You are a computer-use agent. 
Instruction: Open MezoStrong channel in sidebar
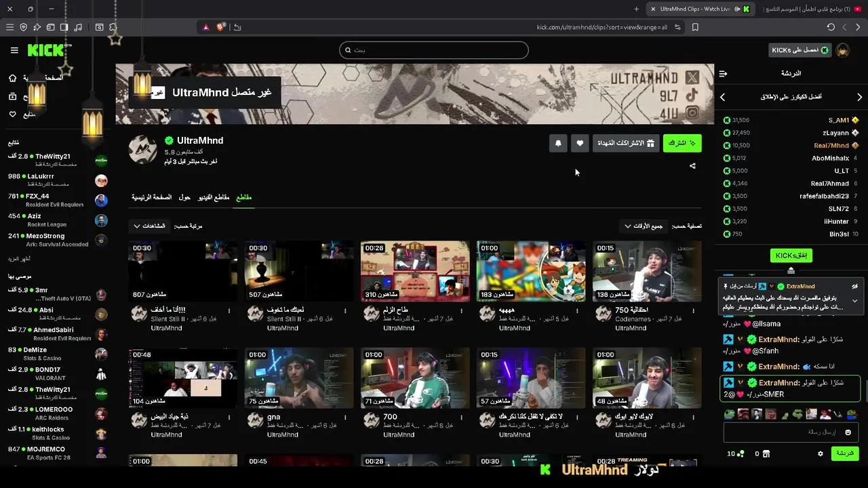coord(58,240)
